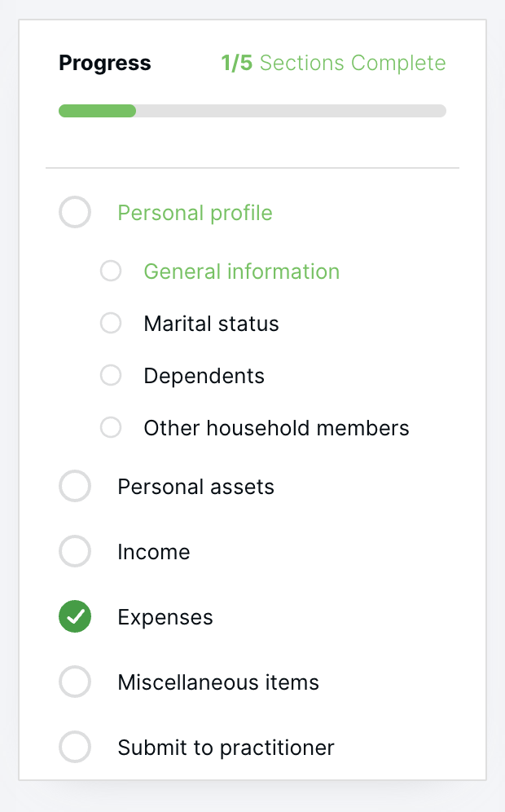
Task: Click the status circle next to Income
Action: click(x=75, y=551)
